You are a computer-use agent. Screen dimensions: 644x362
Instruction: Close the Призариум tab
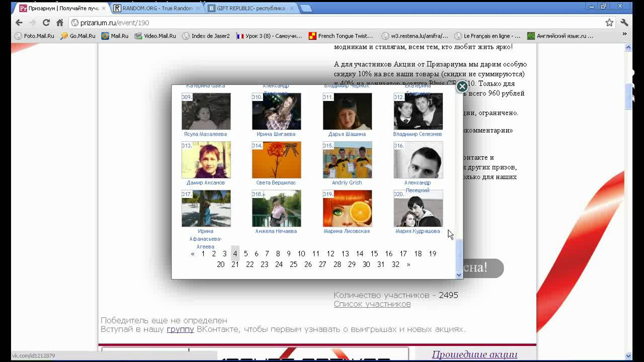click(x=104, y=9)
